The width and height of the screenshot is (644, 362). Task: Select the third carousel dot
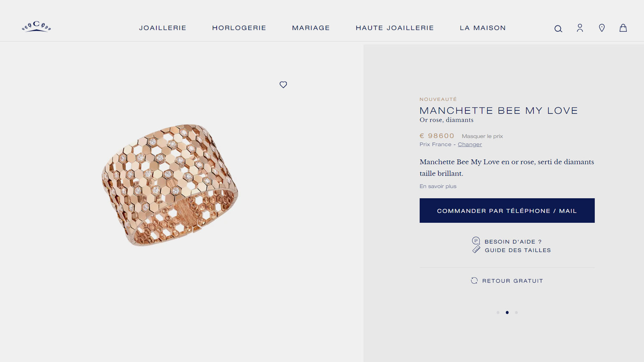(516, 312)
